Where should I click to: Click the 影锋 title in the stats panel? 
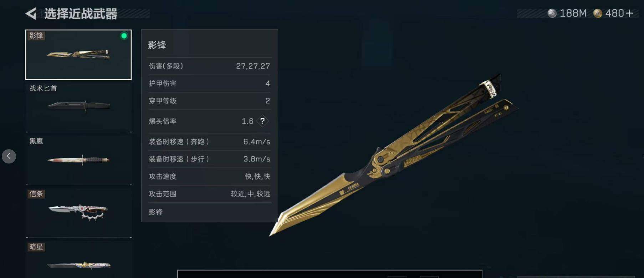[157, 45]
